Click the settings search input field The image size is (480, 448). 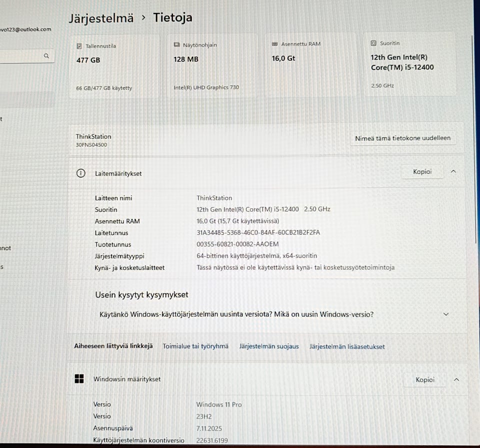point(27,56)
